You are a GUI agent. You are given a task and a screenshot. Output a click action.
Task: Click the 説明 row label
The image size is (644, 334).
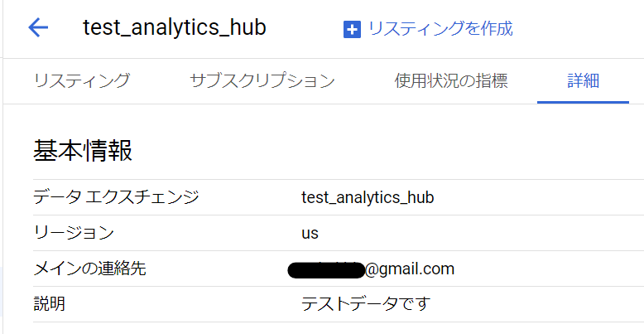tap(50, 305)
